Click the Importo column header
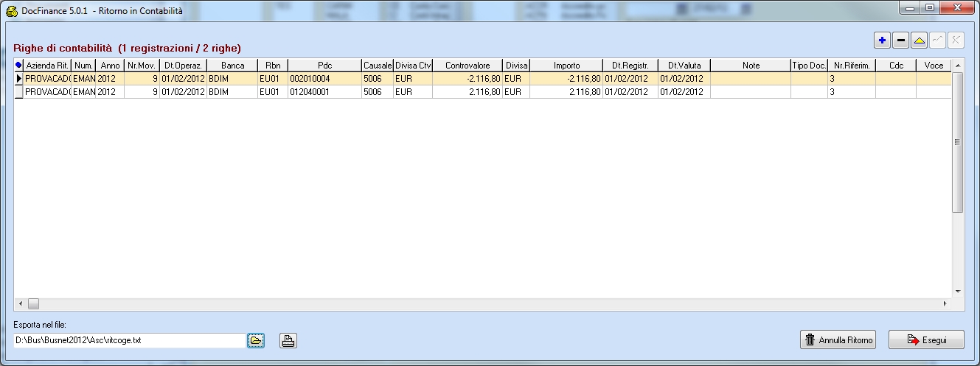The width and height of the screenshot is (980, 366). pos(566,66)
